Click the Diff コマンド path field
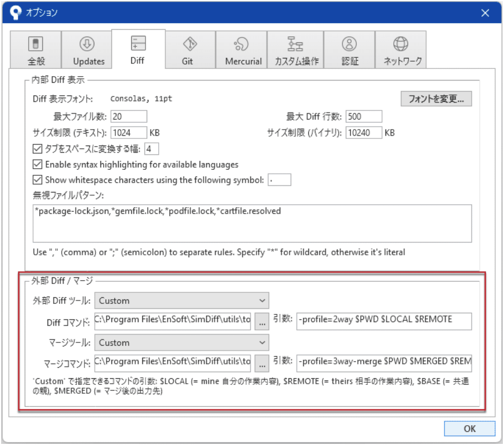504x445 pixels. point(173,321)
